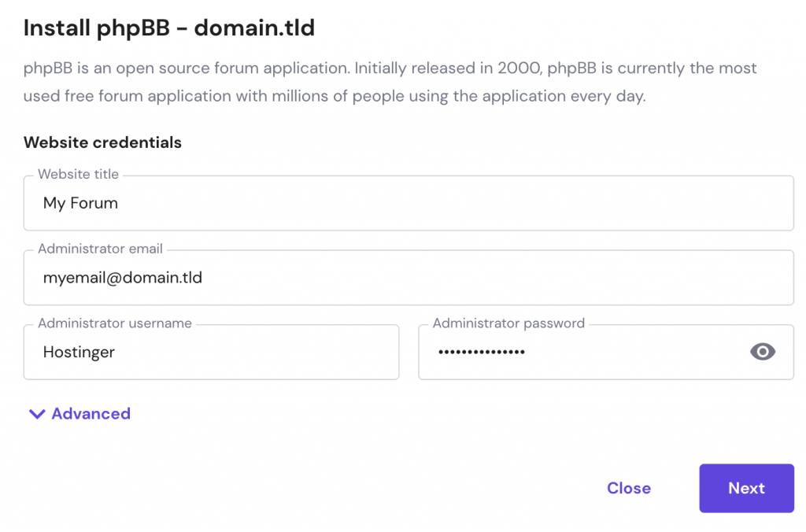Click the 'Website title' field label
The width and height of the screenshot is (806, 532).
pyautogui.click(x=78, y=174)
